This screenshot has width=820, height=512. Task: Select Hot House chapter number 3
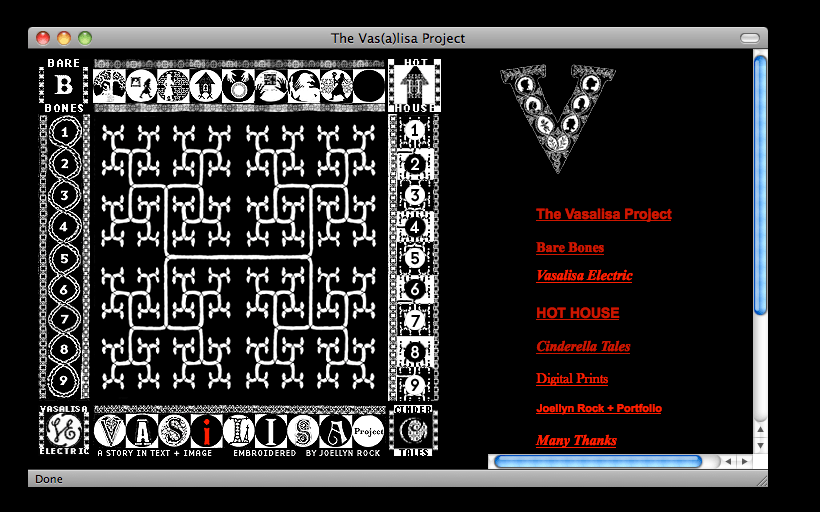tap(415, 195)
